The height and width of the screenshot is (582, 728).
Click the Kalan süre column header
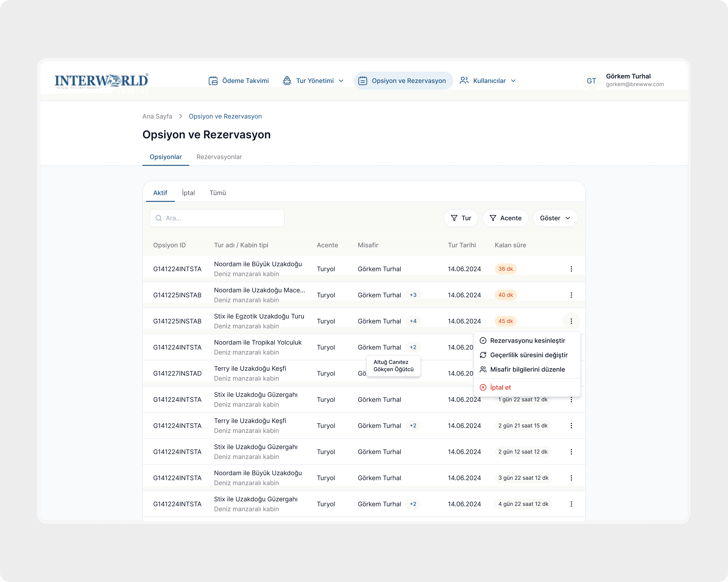[510, 245]
